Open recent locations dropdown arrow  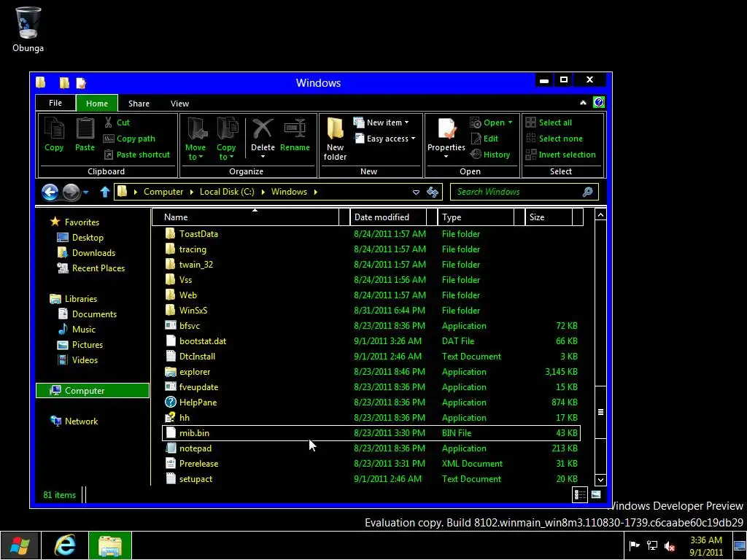pos(86,192)
